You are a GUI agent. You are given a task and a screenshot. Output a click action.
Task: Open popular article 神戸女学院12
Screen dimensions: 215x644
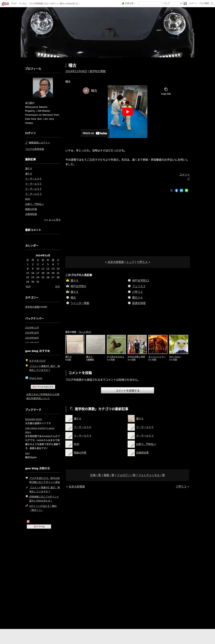pos(140,281)
